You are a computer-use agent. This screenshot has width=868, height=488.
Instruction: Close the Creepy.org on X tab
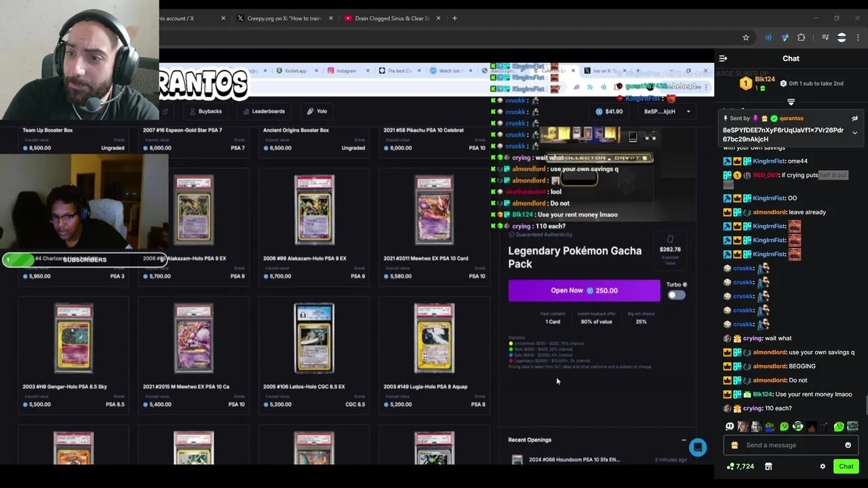coord(331,18)
